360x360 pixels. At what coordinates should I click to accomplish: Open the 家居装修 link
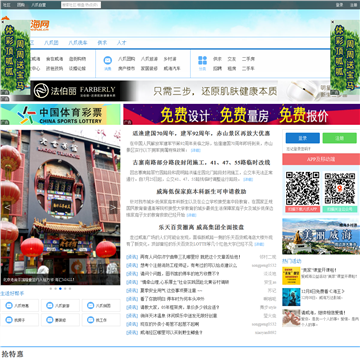coord(149,68)
